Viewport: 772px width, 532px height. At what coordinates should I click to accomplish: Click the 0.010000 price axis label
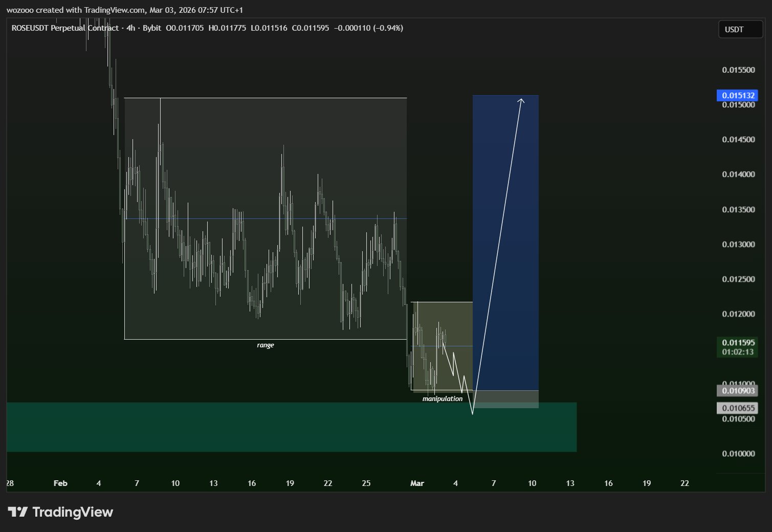tap(738, 454)
